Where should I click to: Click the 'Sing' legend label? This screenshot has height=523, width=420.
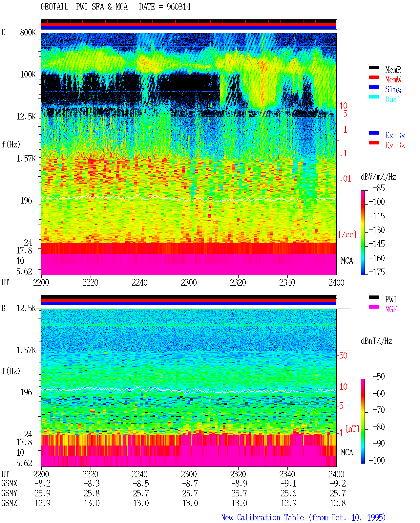(x=393, y=89)
